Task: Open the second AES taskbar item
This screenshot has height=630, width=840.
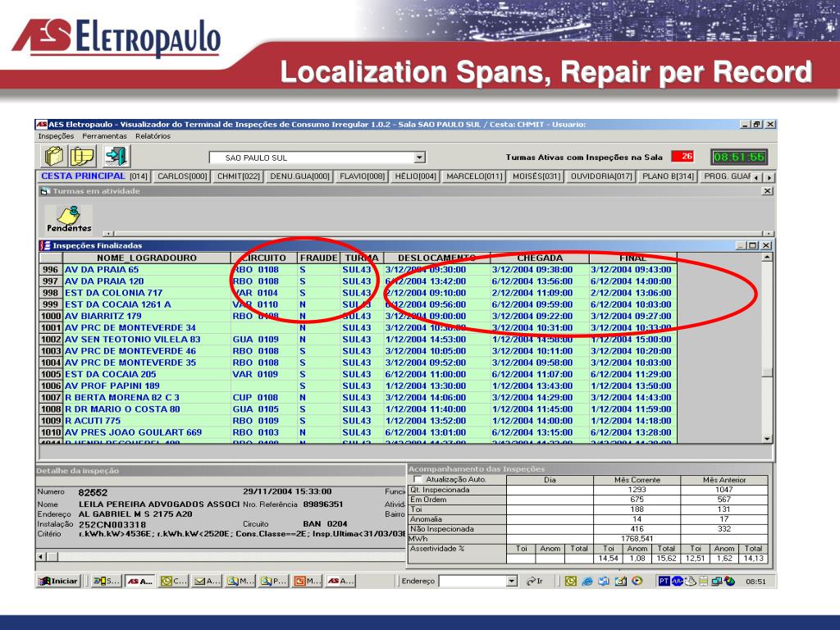Action: click(340, 581)
